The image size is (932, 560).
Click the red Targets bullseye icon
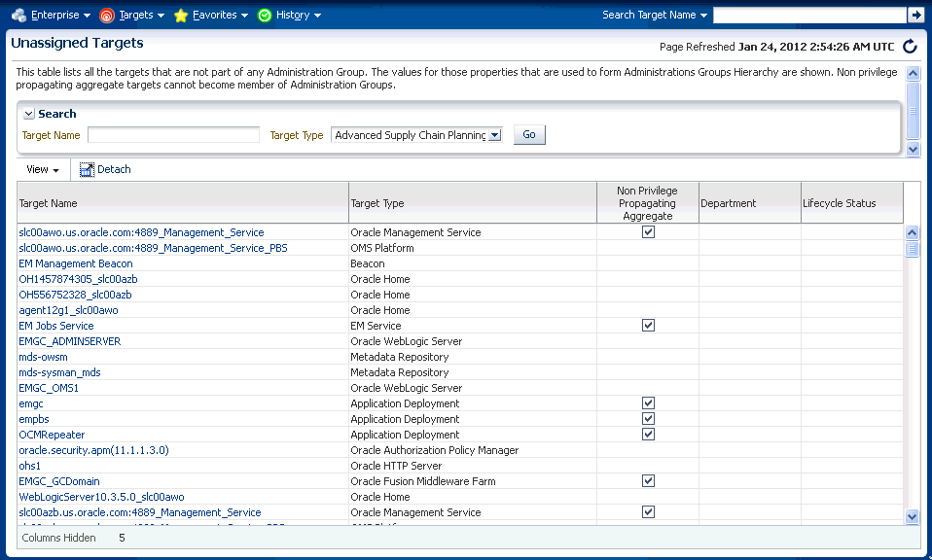point(106,16)
